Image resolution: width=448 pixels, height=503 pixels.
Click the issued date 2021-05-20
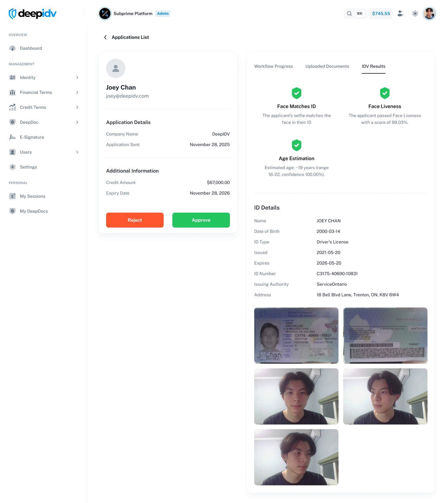pos(329,252)
